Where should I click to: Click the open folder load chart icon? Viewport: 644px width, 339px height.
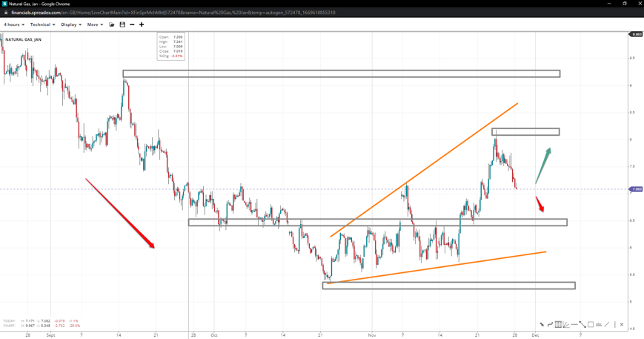(x=112, y=24)
